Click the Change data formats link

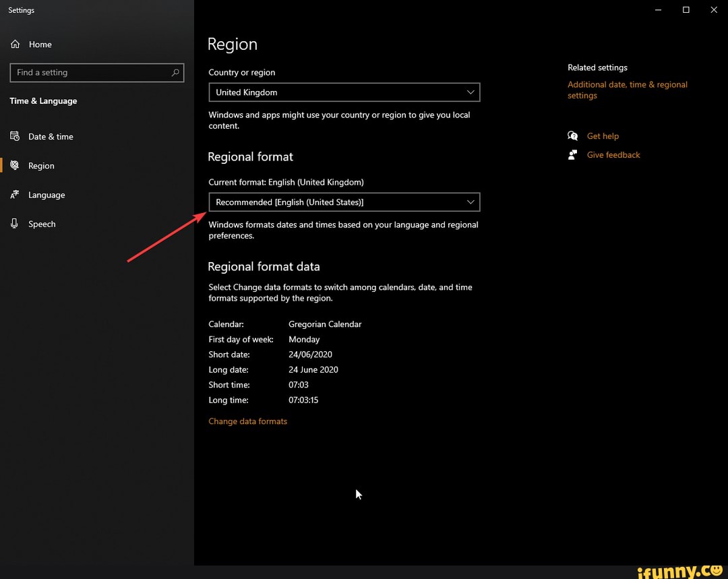247,421
